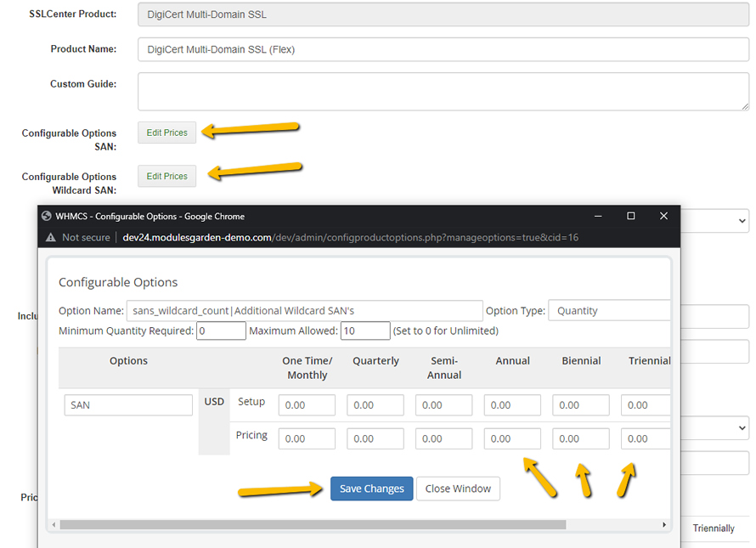The height and width of the screenshot is (548, 756).
Task: Click the Annual column header
Action: [512, 361]
